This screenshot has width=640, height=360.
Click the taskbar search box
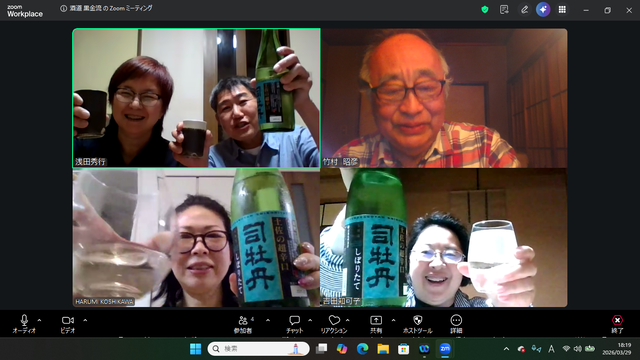point(258,349)
